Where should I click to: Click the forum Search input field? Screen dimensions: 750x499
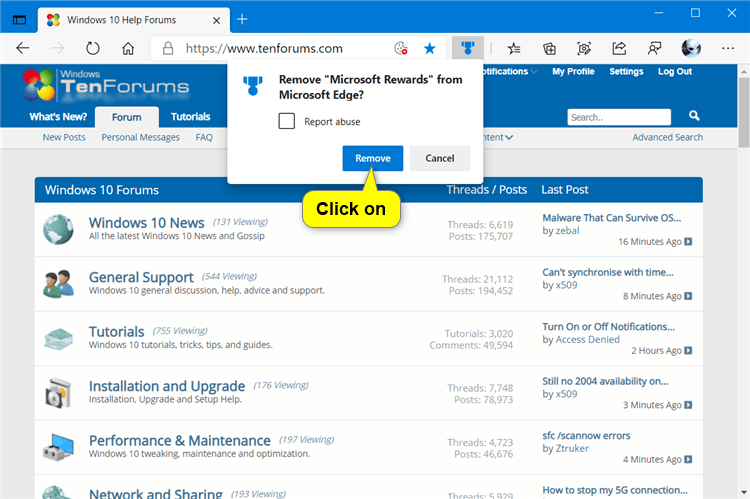tap(619, 117)
